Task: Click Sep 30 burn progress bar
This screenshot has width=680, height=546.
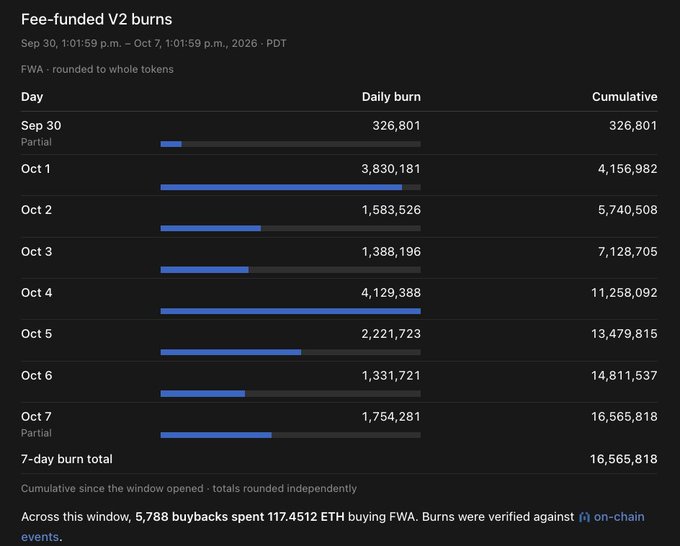Action: click(x=291, y=144)
